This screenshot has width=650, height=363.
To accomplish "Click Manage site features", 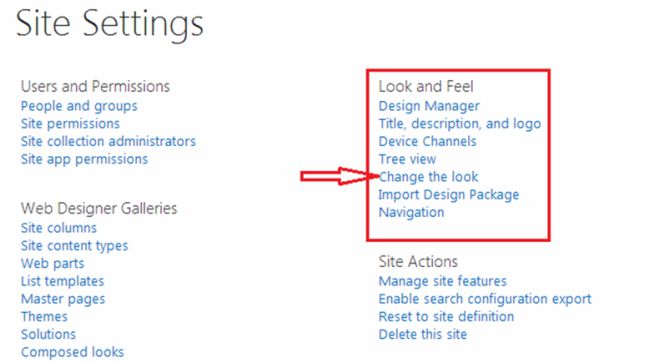I will 442,281.
